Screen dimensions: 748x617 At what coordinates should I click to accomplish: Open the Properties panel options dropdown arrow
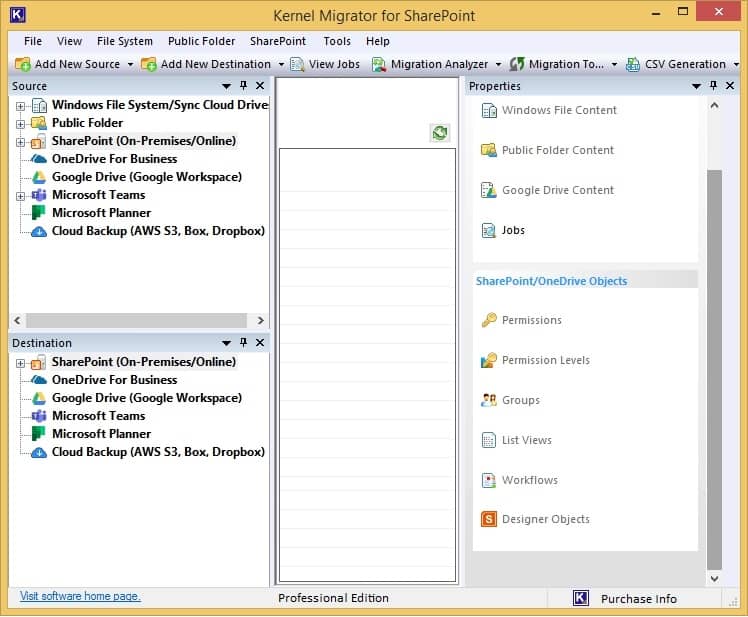696,86
